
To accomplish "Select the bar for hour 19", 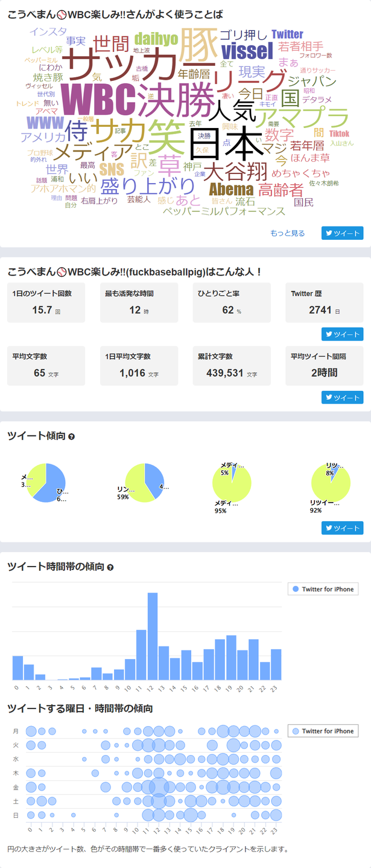I will pos(231,658).
